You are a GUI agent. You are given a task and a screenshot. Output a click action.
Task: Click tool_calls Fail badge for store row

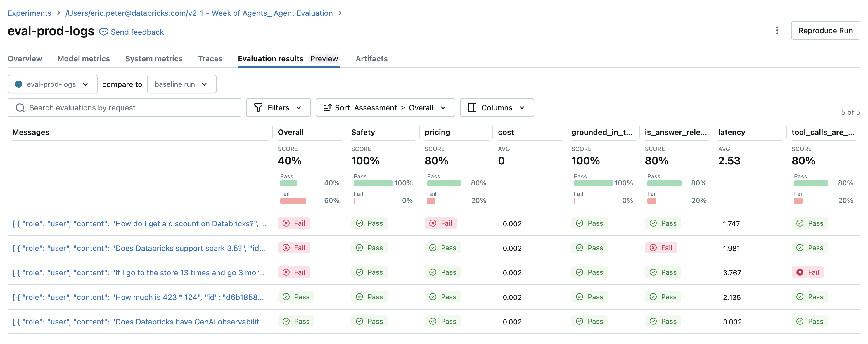tap(808, 272)
